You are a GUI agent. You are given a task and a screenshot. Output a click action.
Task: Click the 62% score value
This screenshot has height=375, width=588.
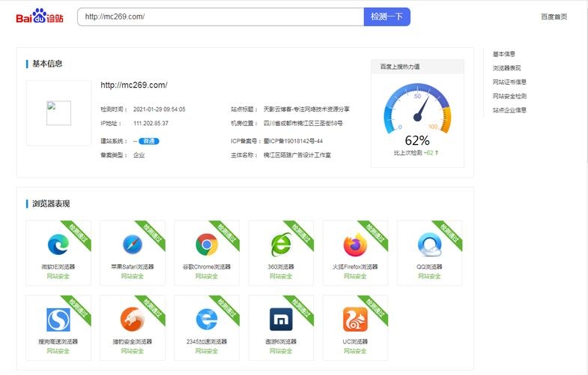coord(417,140)
